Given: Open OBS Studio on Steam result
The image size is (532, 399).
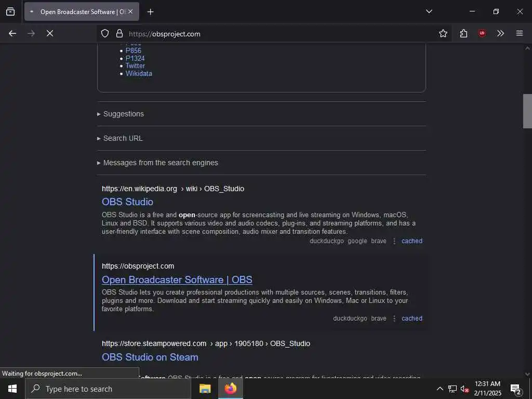Looking at the screenshot, I should 150,357.
